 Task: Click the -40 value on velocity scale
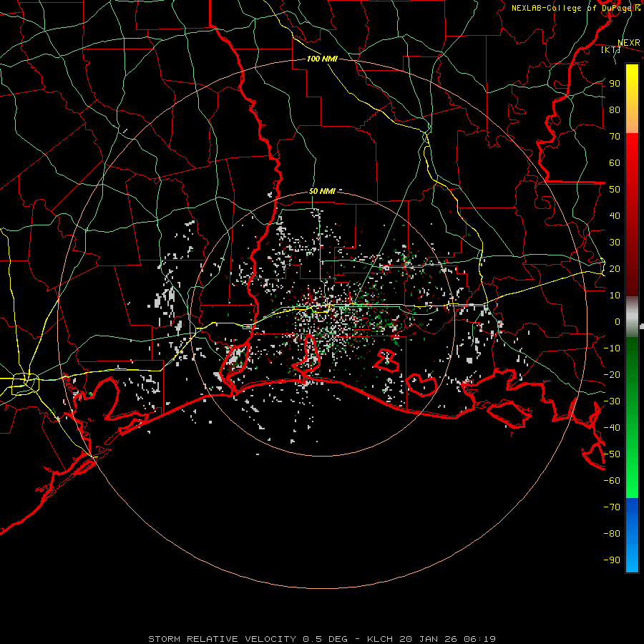612,428
